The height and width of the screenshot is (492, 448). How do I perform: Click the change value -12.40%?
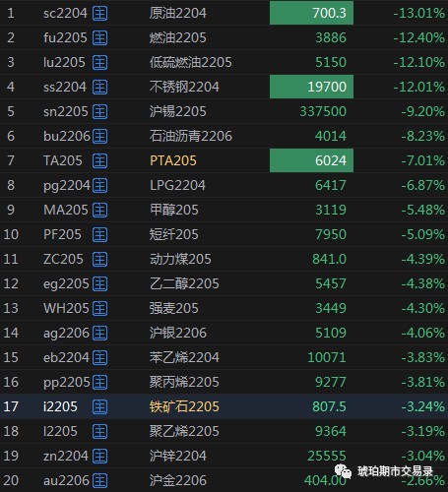click(x=418, y=37)
